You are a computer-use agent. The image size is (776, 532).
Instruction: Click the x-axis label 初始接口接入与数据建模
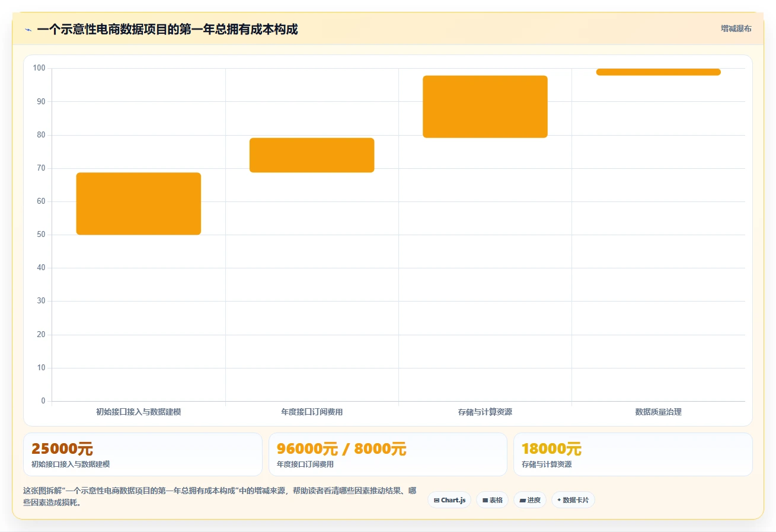(139, 412)
